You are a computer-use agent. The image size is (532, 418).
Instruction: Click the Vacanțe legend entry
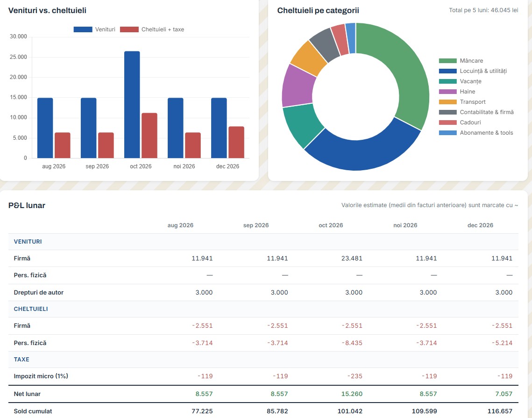click(x=460, y=81)
